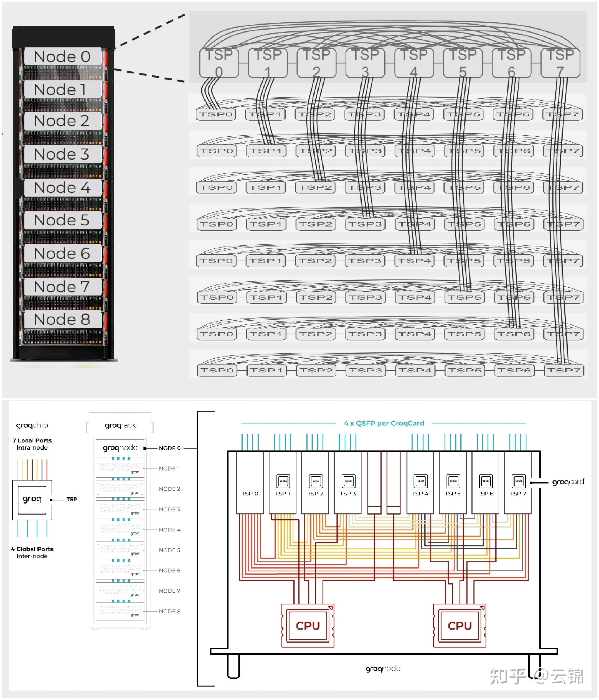599x700 pixels.
Task: Click the groqnode box inside the groqrack
Action: click(120, 448)
